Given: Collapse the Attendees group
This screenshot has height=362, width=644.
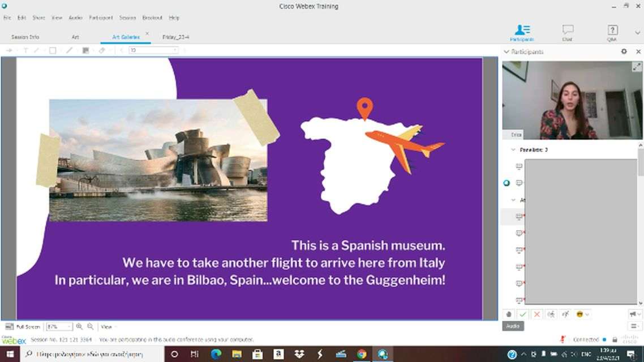Looking at the screenshot, I should pyautogui.click(x=513, y=200).
